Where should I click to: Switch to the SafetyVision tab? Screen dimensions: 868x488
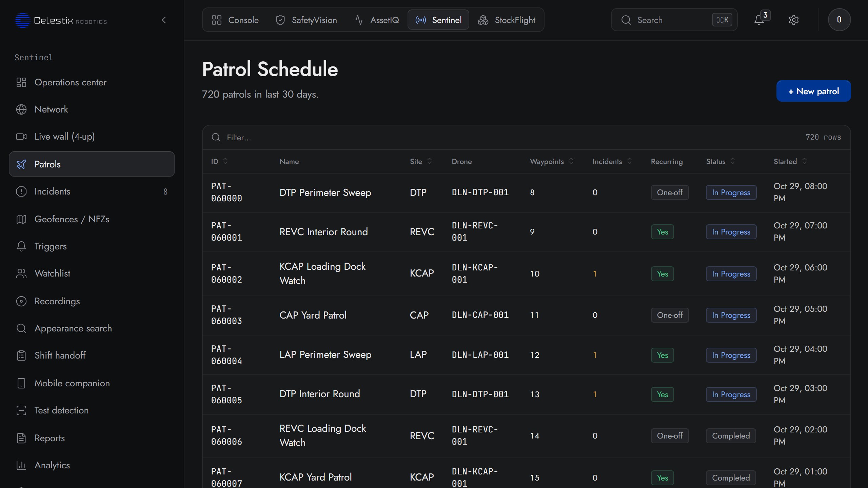tap(306, 20)
